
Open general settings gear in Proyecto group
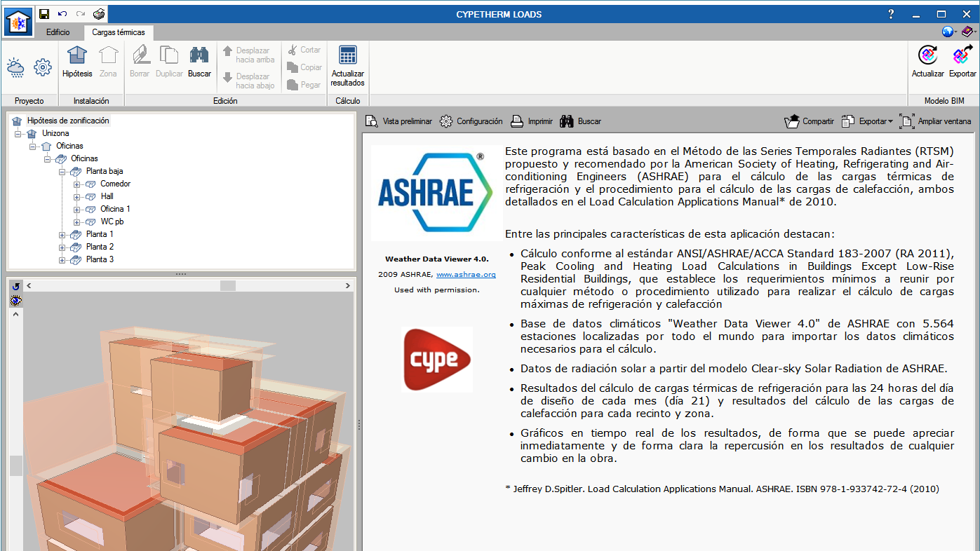(x=43, y=67)
